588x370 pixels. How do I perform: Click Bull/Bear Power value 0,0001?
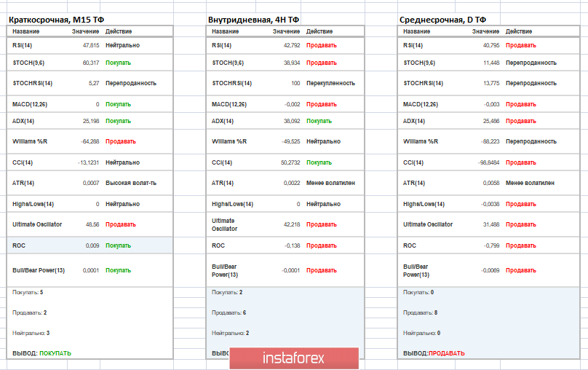click(91, 270)
